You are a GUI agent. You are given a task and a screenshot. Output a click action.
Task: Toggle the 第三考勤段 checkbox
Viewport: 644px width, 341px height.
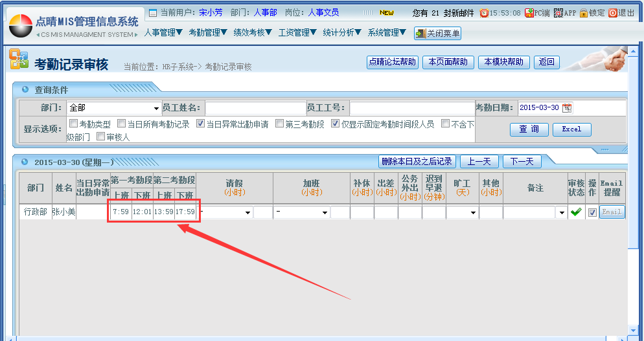point(279,124)
